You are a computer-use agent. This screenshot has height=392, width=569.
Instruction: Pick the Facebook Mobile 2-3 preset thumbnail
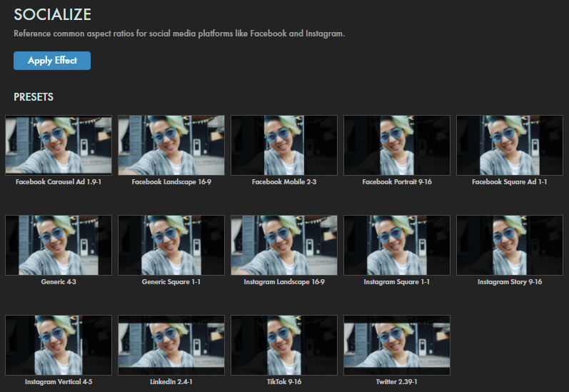click(284, 145)
